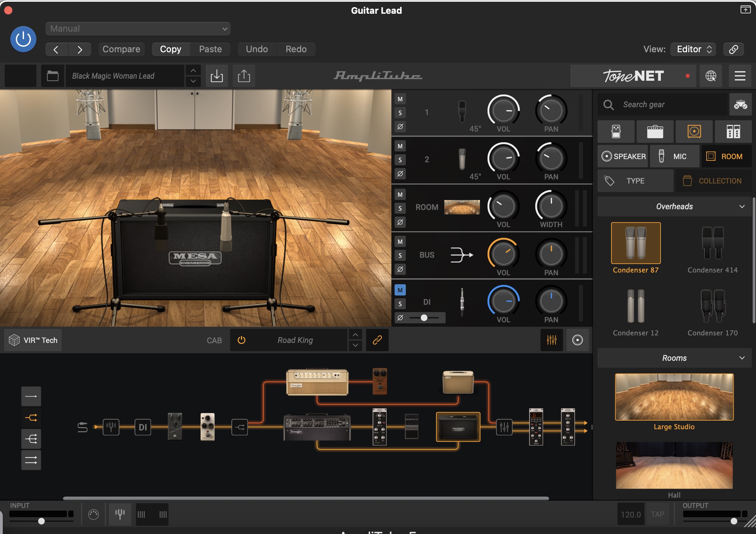This screenshot has height=534, width=756.
Task: Click the Paste button
Action: [x=210, y=49]
